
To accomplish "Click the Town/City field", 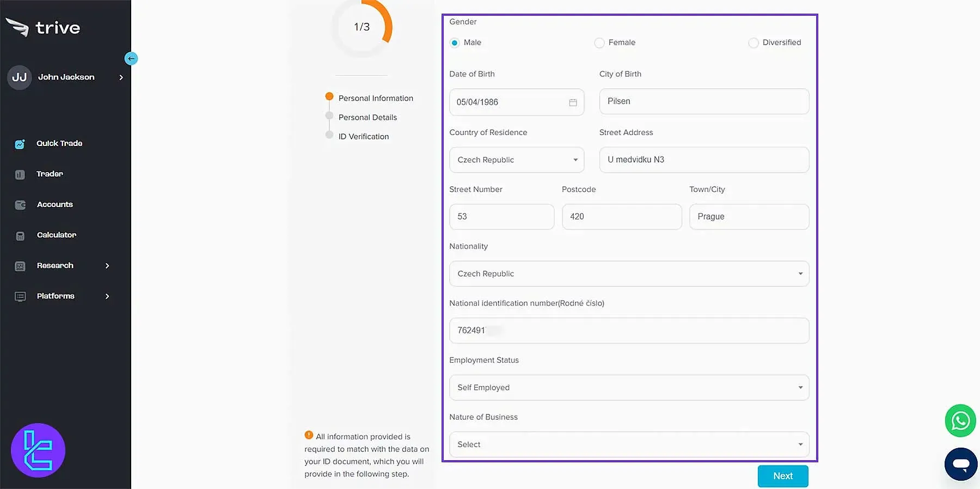I will (x=749, y=217).
